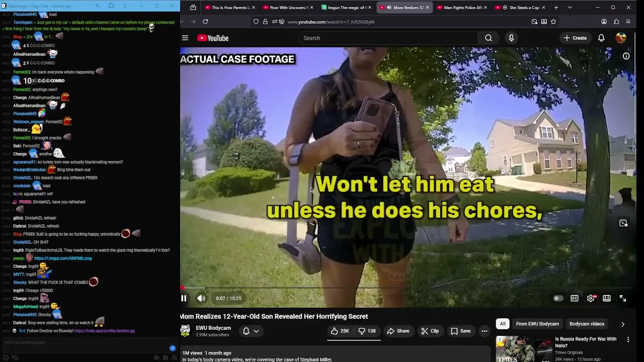This screenshot has width=644, height=362.
Task: Switch to This Is How Parents tab
Action: coord(230,8)
